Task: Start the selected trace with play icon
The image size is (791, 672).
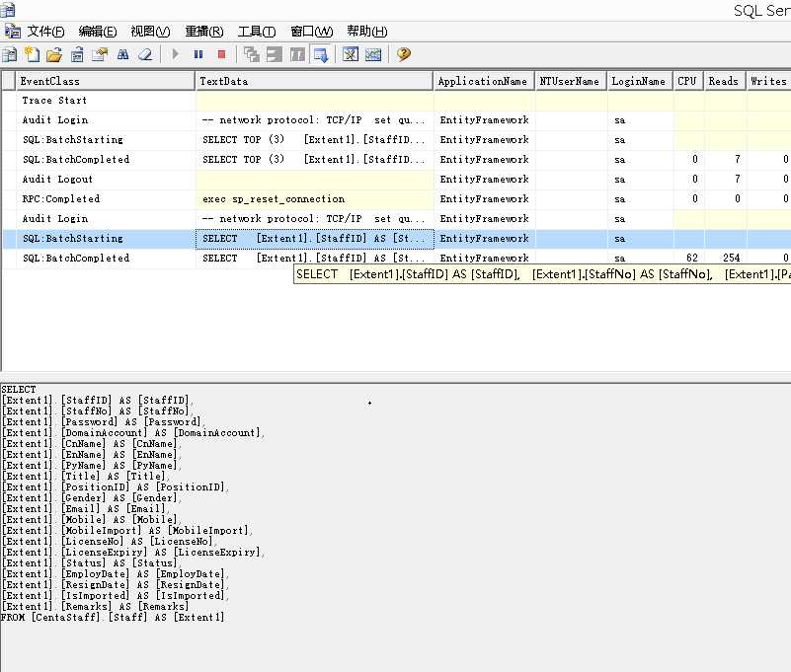Action: pyautogui.click(x=175, y=54)
